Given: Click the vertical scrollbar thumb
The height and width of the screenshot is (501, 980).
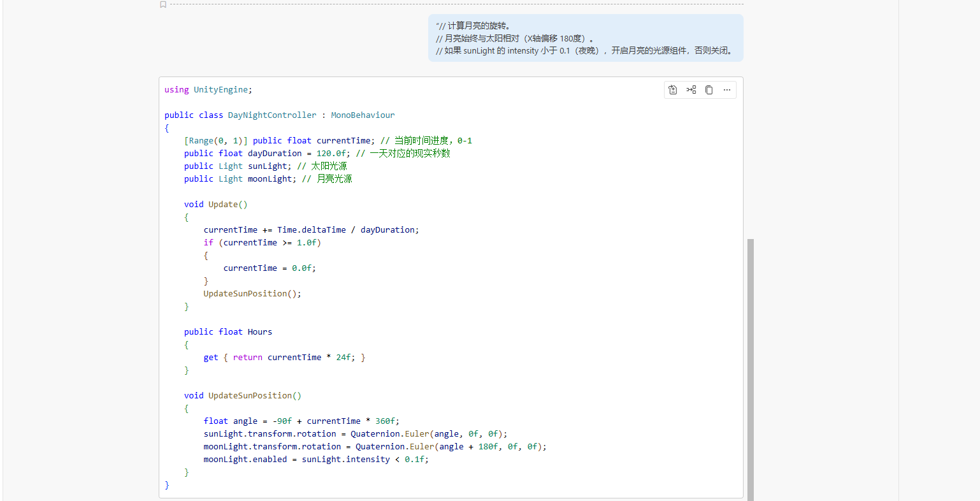Looking at the screenshot, I should tap(750, 368).
